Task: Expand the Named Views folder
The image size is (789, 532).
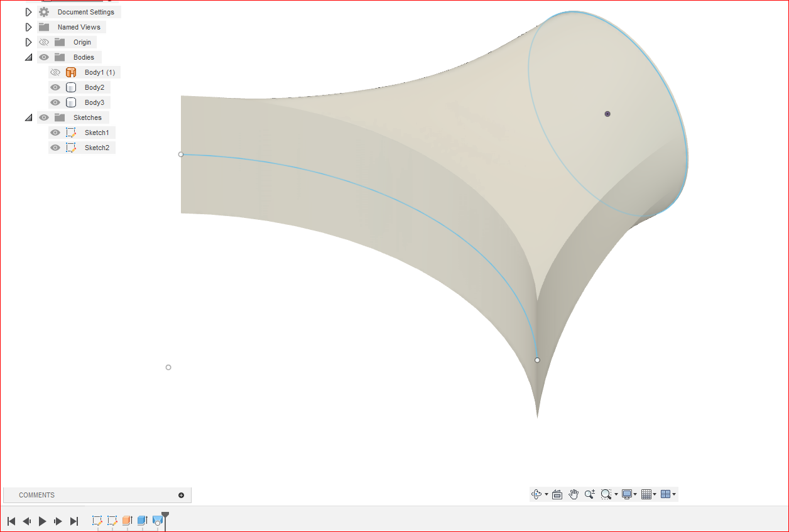Action: point(28,26)
